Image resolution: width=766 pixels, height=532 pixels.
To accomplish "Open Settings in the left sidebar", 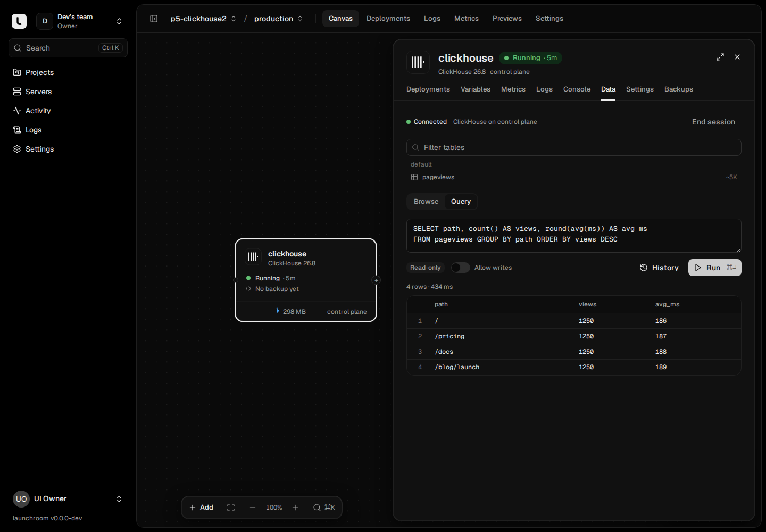I will coord(68,149).
